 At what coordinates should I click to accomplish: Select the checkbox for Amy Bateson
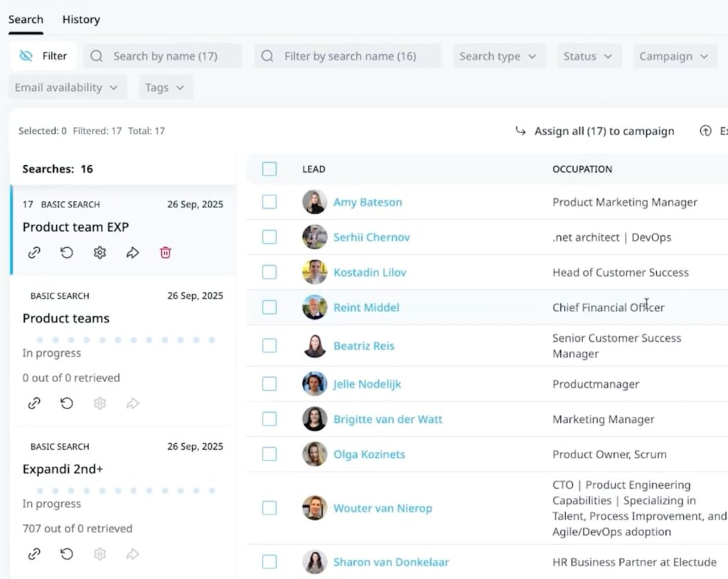(x=269, y=202)
